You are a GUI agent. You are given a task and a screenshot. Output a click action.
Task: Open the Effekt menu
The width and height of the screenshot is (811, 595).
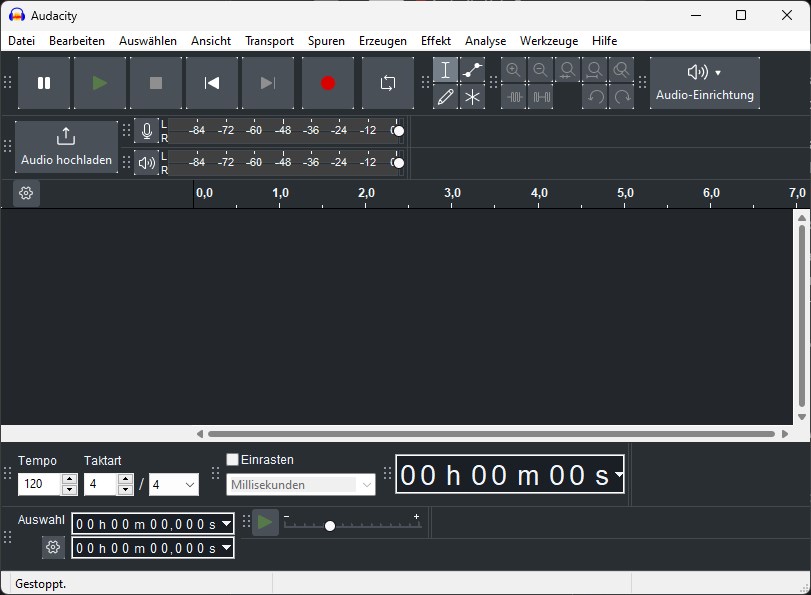click(435, 41)
